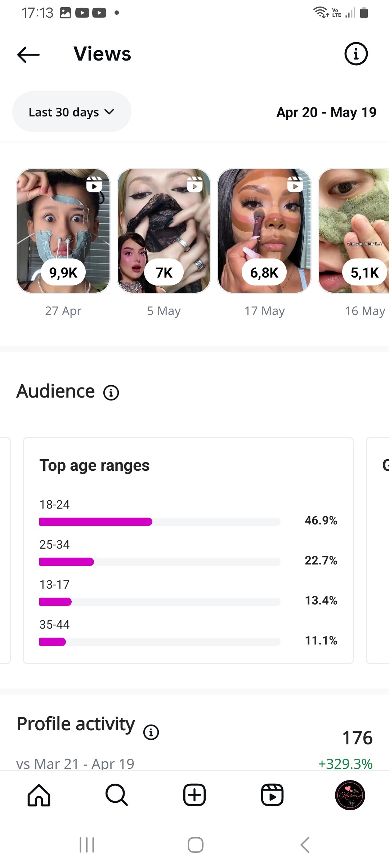Tap the create new post icon
This screenshot has width=389, height=868.
(194, 795)
